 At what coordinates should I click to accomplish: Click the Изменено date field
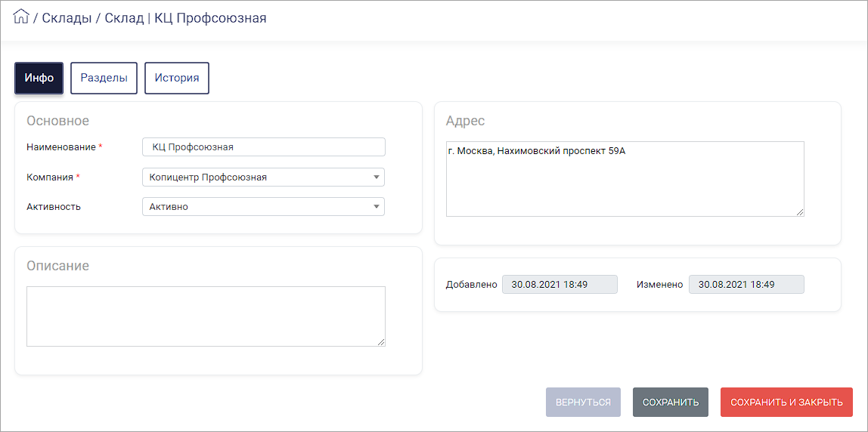[x=746, y=285]
